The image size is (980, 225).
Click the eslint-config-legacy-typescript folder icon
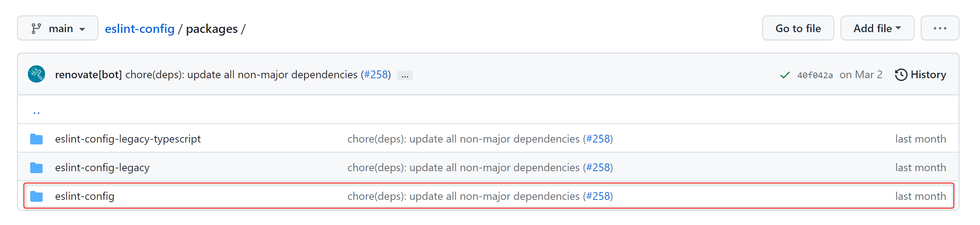[36, 139]
